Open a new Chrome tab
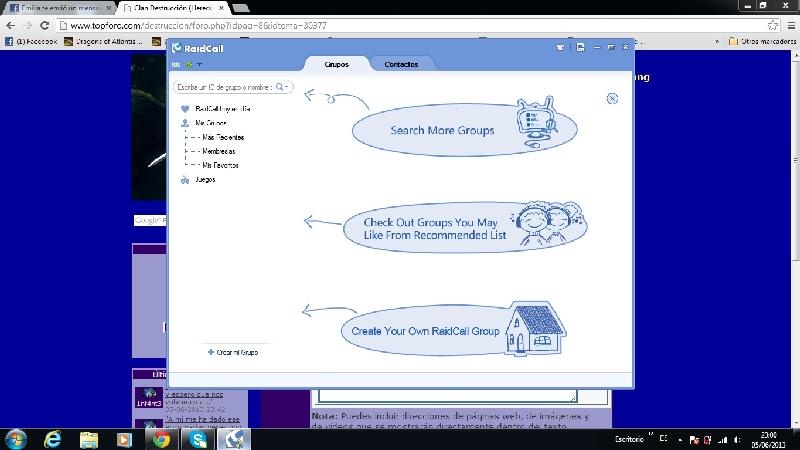The width and height of the screenshot is (800, 450). 240,8
